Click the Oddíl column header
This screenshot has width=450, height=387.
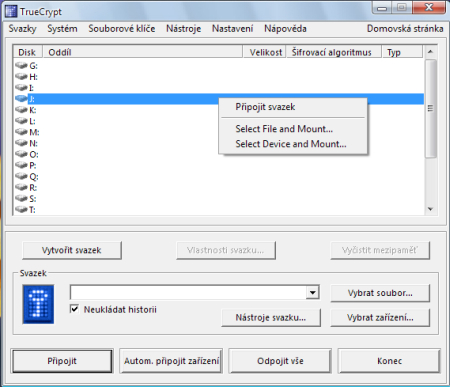coord(143,52)
